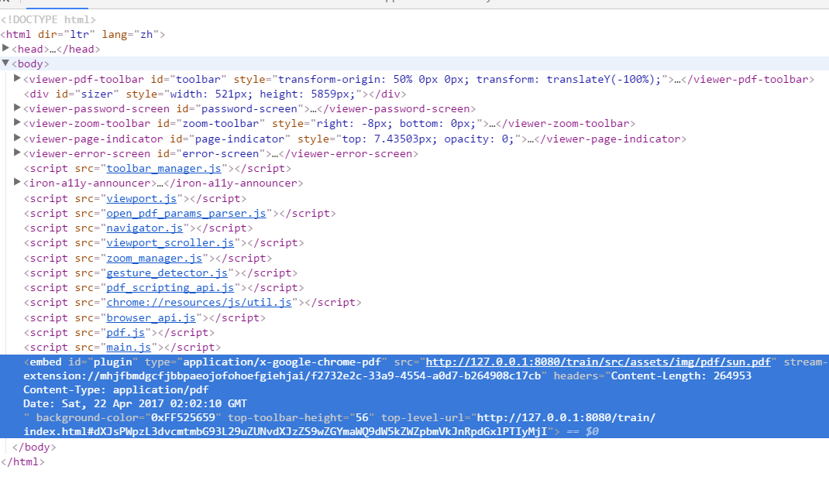Open the main.js script link

[129, 348]
